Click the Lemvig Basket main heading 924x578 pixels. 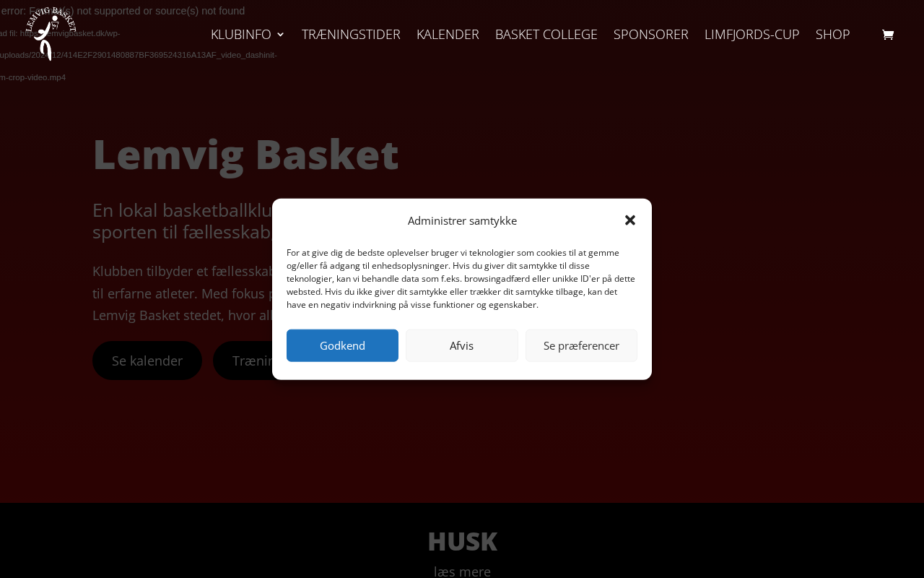pyautogui.click(x=245, y=154)
